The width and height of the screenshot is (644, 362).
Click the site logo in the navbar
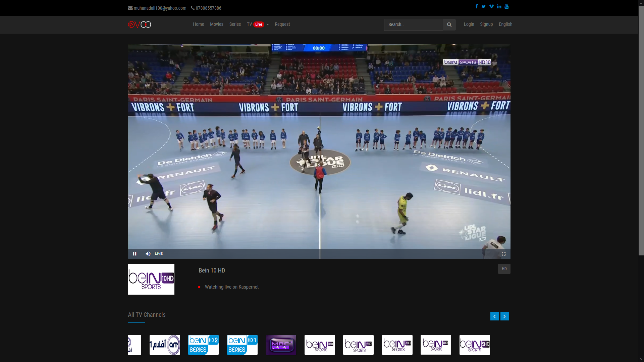(140, 24)
